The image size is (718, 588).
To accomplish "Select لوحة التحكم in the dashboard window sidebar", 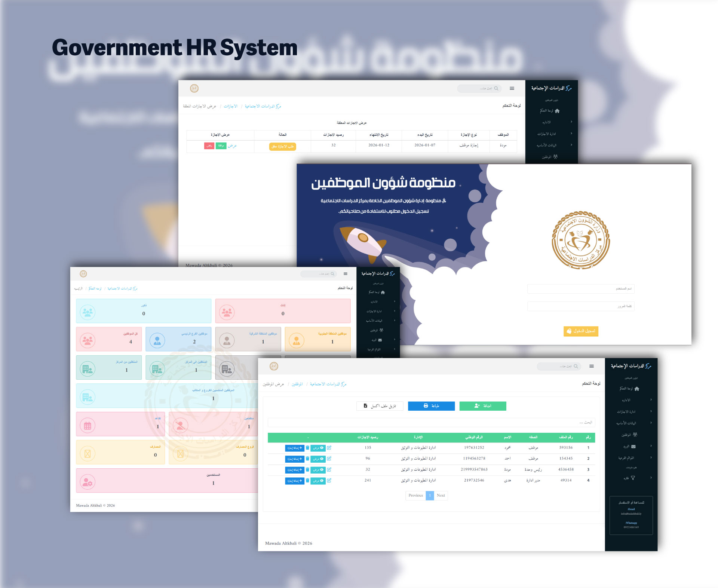I will (377, 292).
